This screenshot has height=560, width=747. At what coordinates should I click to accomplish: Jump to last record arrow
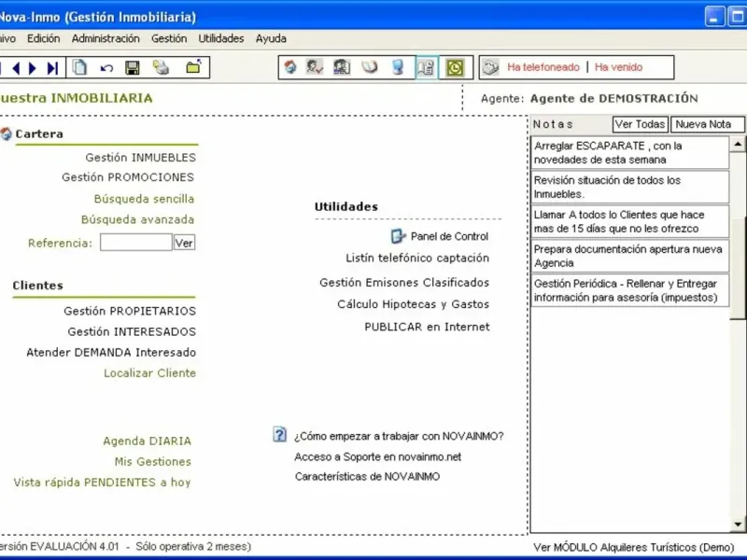tap(52, 68)
